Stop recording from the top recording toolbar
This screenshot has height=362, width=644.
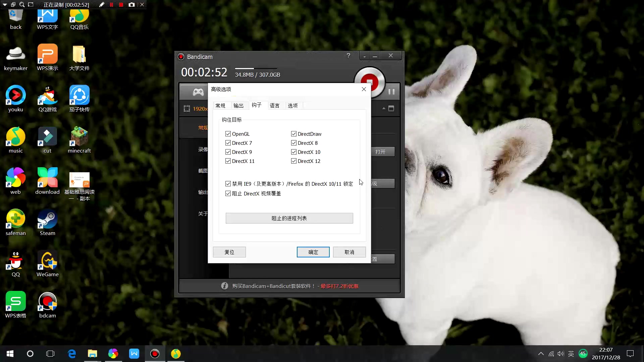[x=121, y=5]
